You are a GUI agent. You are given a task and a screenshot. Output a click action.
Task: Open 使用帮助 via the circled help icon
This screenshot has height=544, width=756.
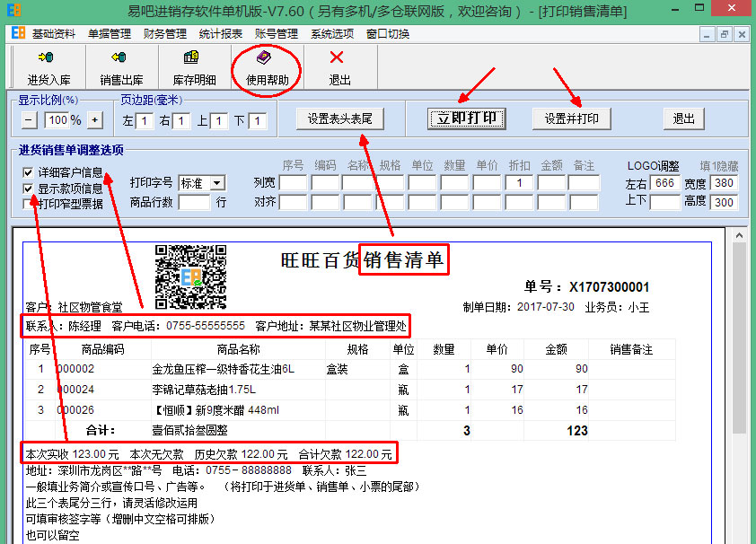pyautogui.click(x=267, y=65)
